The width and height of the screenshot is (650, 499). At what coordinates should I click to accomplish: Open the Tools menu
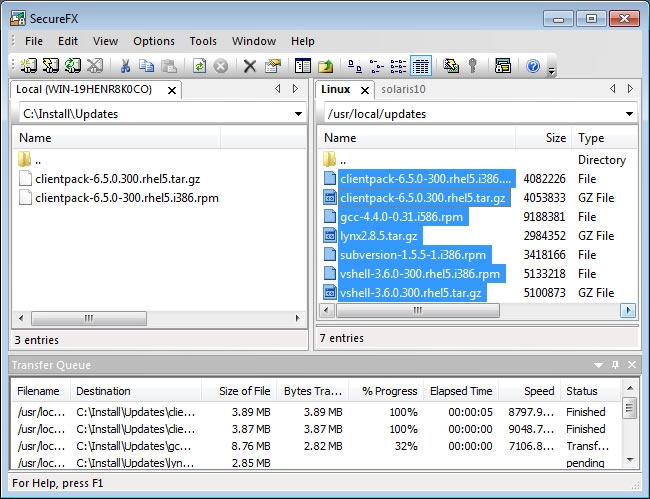click(203, 41)
